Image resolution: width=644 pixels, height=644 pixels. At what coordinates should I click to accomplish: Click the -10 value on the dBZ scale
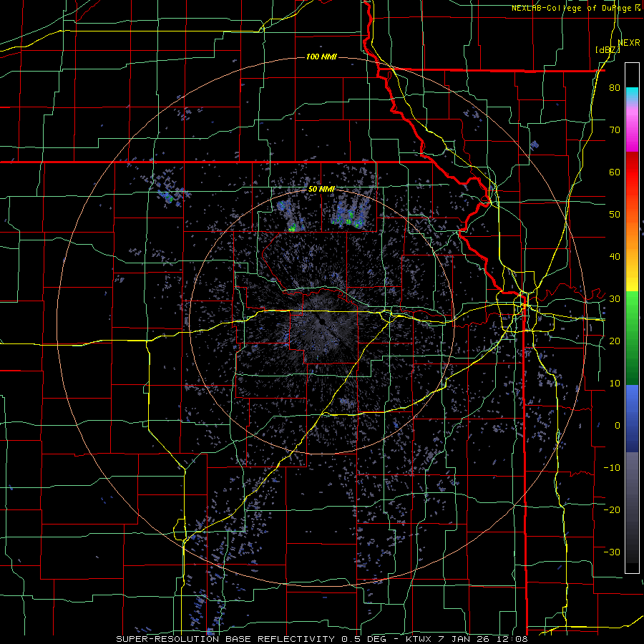point(612,468)
